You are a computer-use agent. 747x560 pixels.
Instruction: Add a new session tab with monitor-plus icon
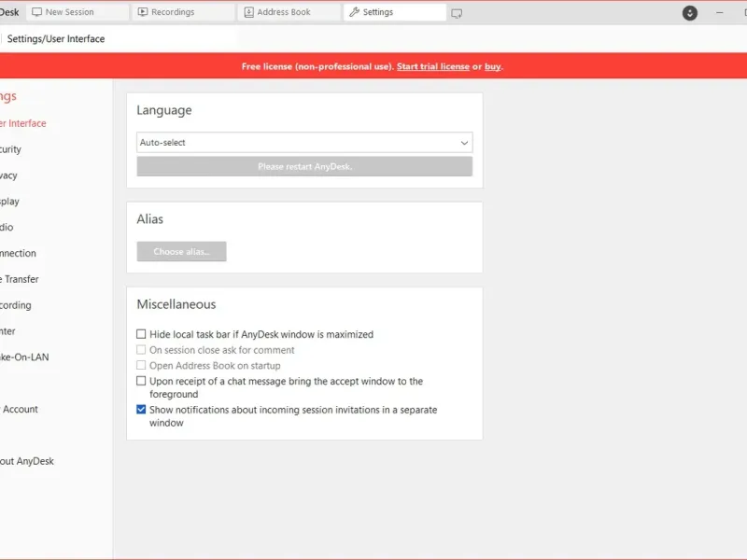coord(457,14)
